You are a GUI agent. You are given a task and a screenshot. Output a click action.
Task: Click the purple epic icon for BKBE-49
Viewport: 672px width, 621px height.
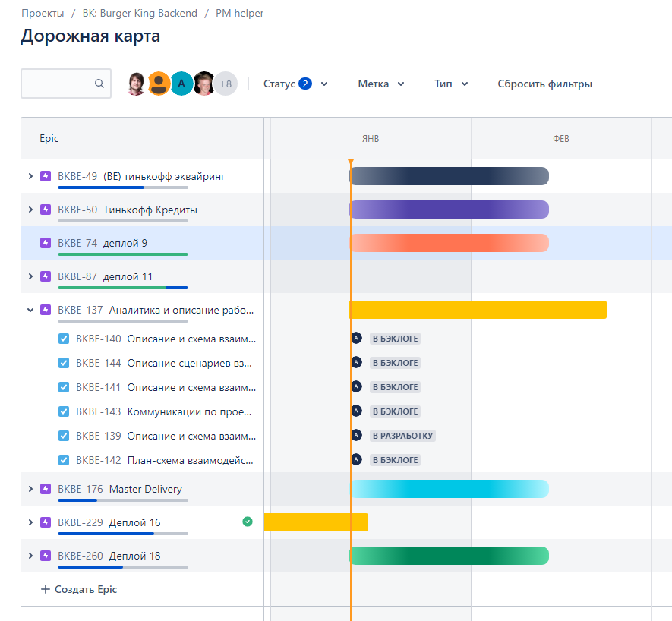pyautogui.click(x=46, y=176)
